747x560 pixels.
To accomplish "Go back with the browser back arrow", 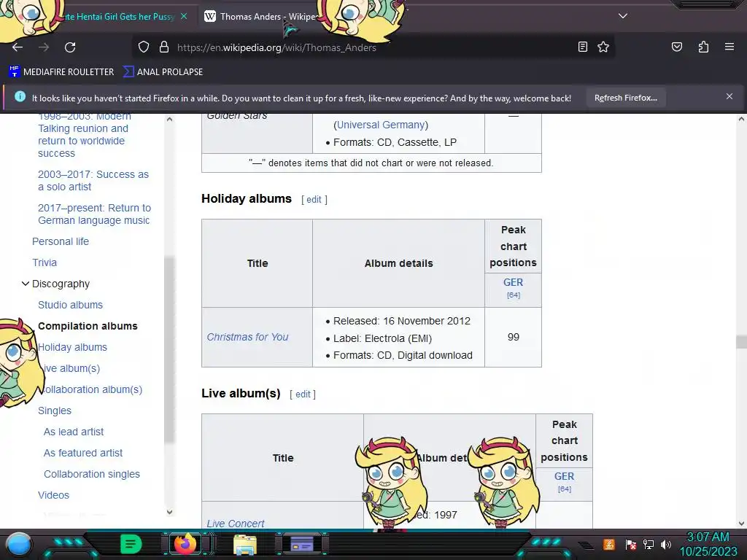I will 18,47.
